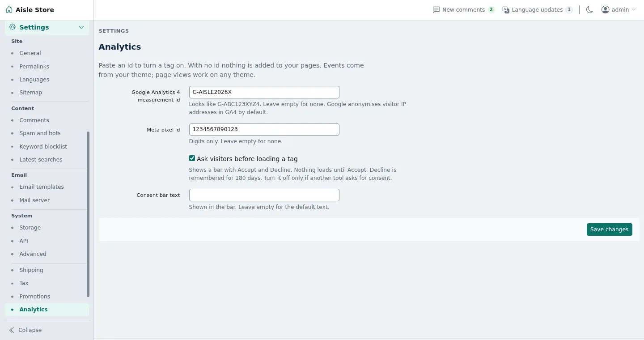Viewport: 644px width, 340px height.
Task: Open Tax settings
Action: 24,283
